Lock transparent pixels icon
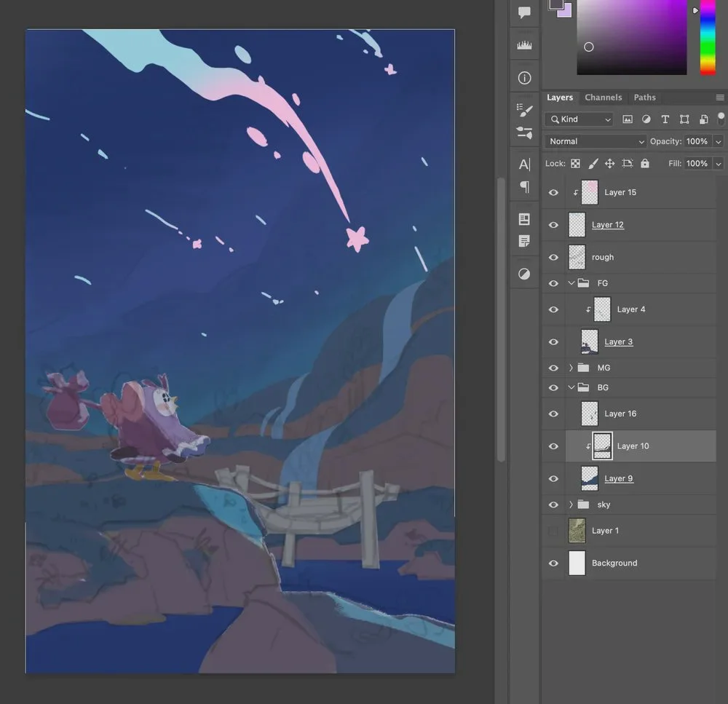Image resolution: width=728 pixels, height=704 pixels. [x=575, y=164]
